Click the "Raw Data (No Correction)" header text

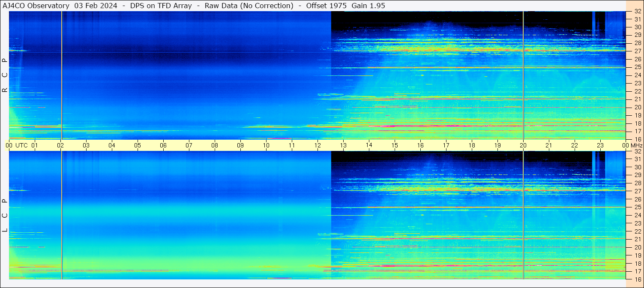249,6
